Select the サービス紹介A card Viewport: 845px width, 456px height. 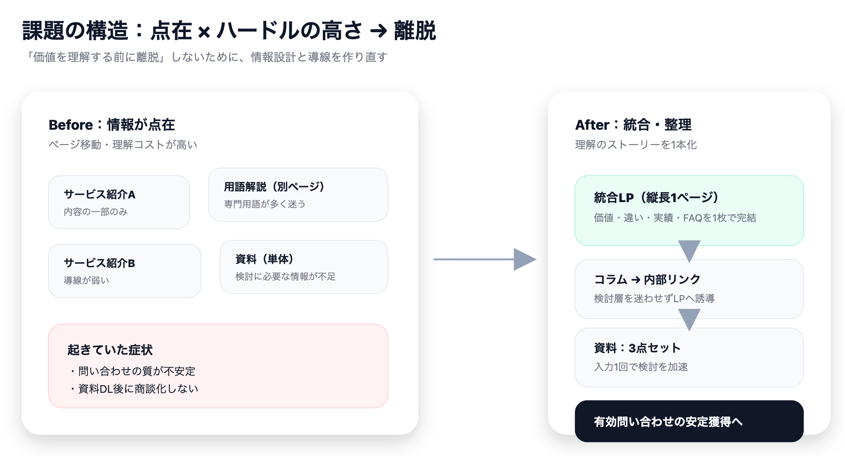coord(119,202)
